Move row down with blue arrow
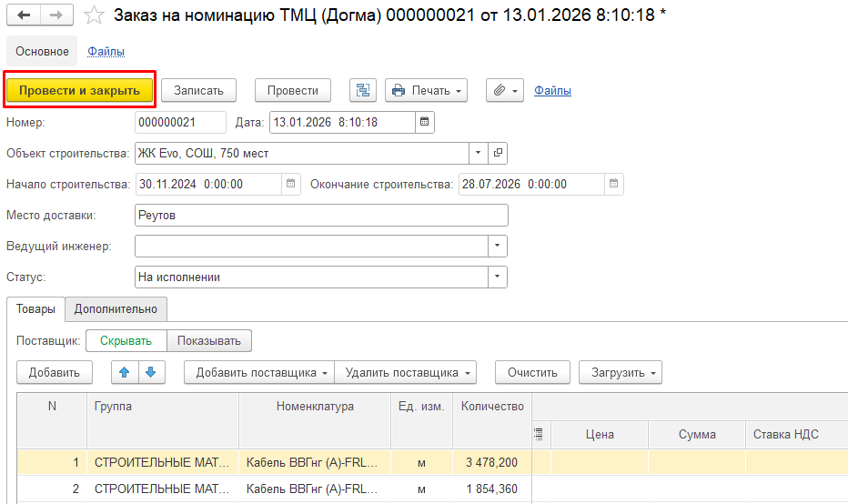Screen dimensions: 848x504 pos(150,372)
